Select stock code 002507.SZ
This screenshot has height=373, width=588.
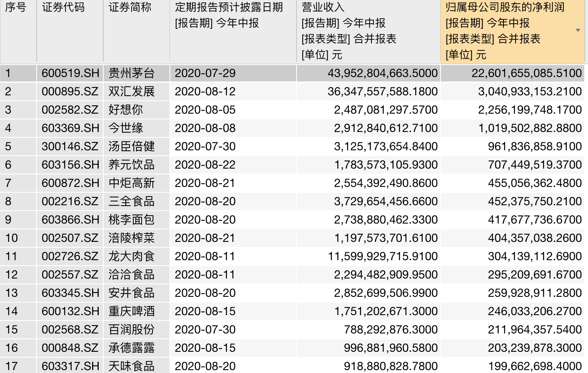(x=70, y=238)
